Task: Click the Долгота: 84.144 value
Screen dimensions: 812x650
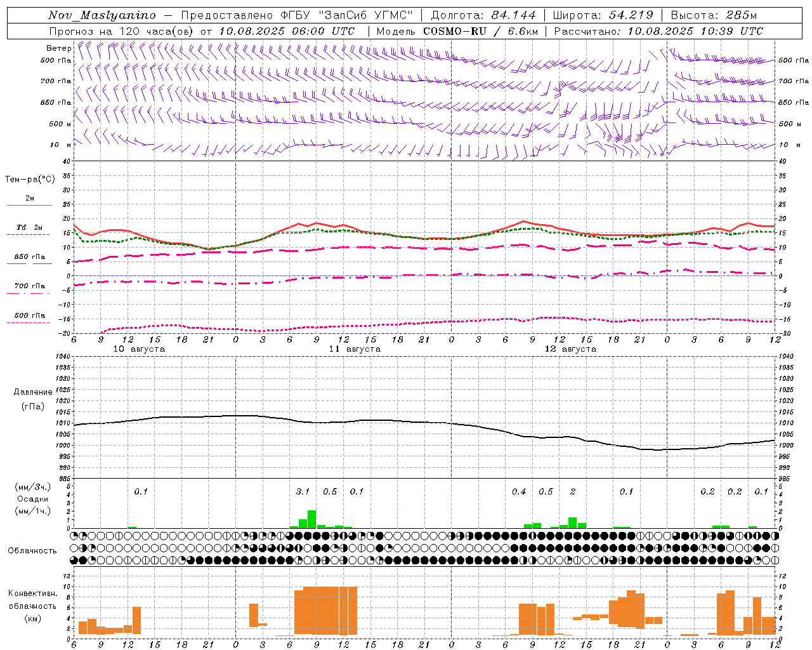Action: tap(483, 15)
